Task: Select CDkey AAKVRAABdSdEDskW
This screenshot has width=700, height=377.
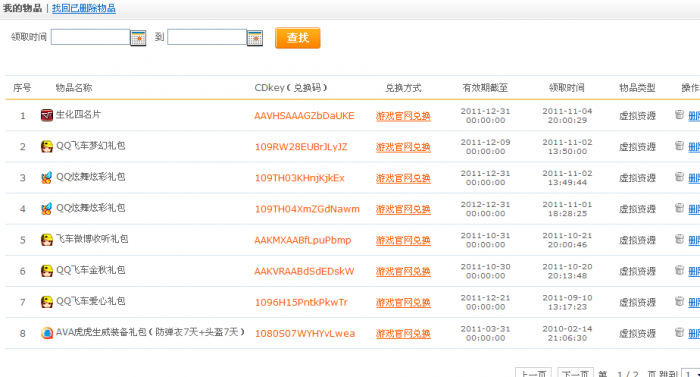Action: 304,272
